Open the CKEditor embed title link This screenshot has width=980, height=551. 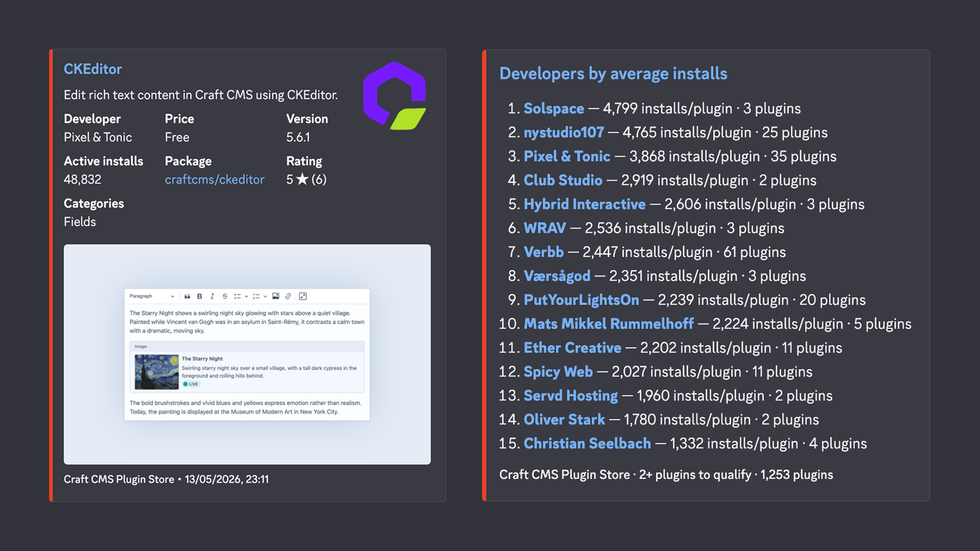[92, 69]
